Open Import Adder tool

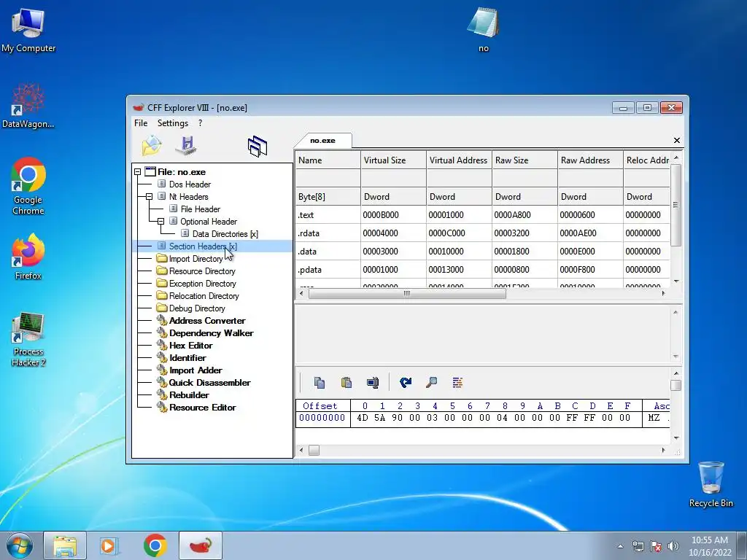(x=196, y=370)
